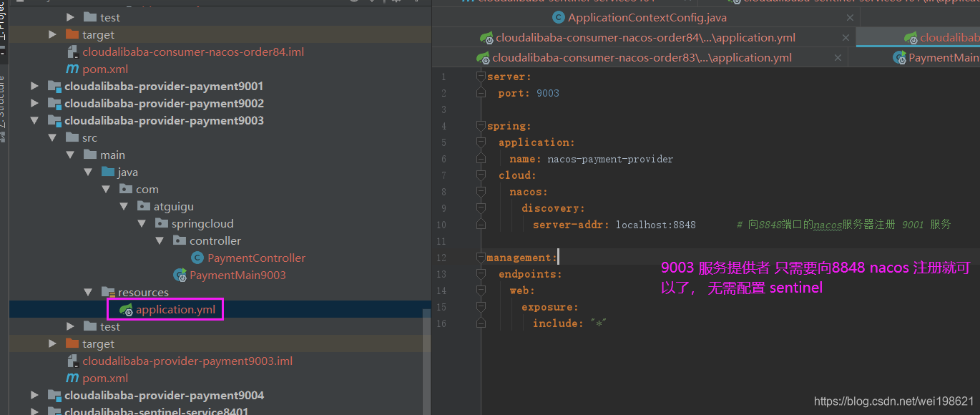Click the cloudalibaba-consumer-nacos-order84.iml file icon

pos(72,52)
